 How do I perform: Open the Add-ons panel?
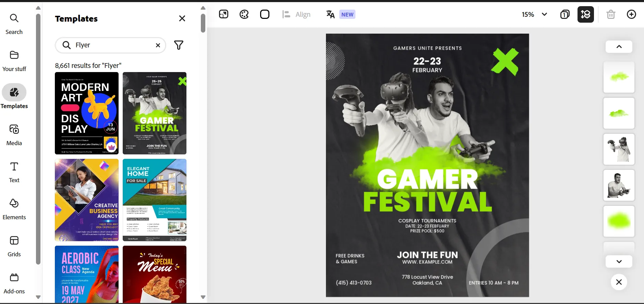tap(14, 283)
